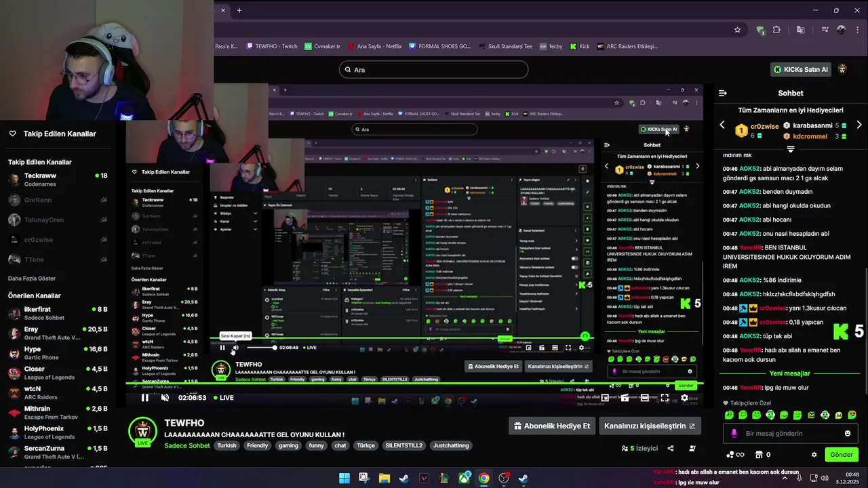
Task: Open TolunayOren channel entry
Action: point(58,220)
